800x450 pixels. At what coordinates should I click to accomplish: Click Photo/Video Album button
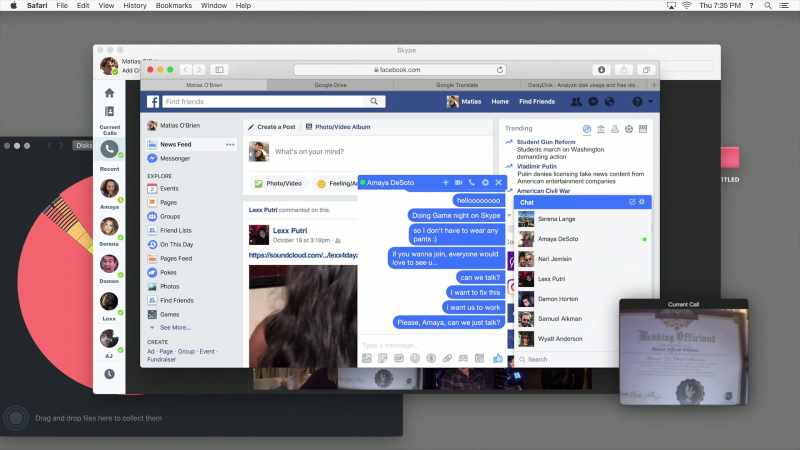tap(338, 127)
